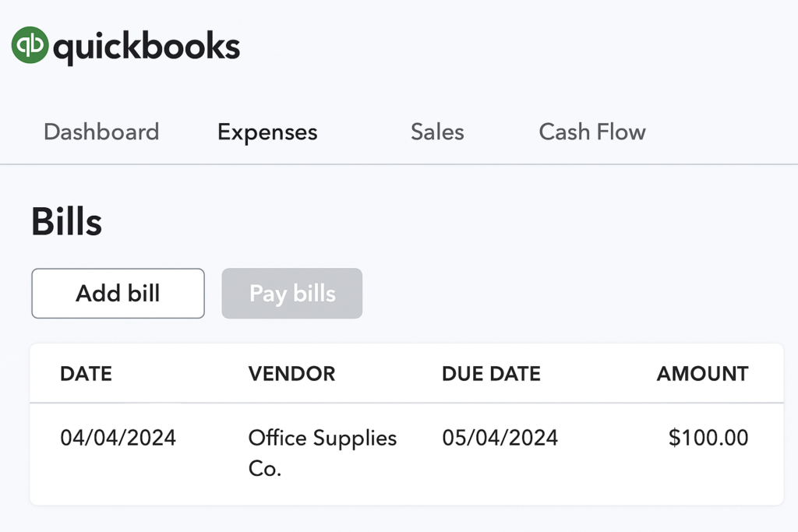798x532 pixels.
Task: Sort bills by the DUE DATE column header
Action: click(491, 374)
